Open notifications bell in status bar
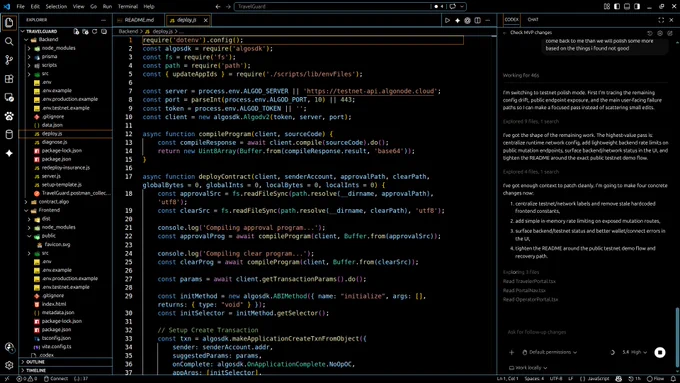The image size is (680, 383). tap(673, 379)
